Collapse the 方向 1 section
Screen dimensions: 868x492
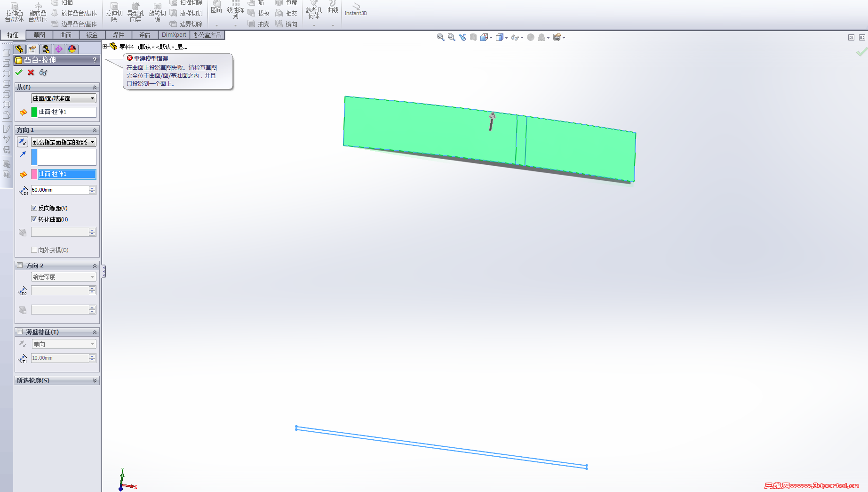pos(95,130)
